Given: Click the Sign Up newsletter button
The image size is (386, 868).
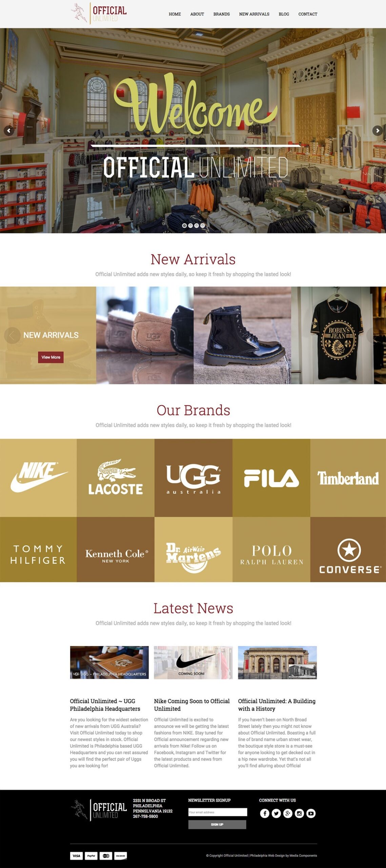Looking at the screenshot, I should tap(217, 824).
